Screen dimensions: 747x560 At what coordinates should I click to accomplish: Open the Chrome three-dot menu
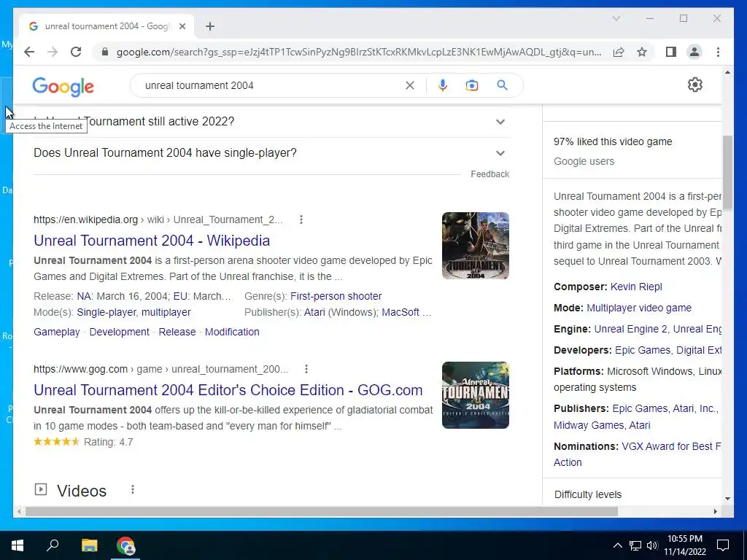pos(718,52)
